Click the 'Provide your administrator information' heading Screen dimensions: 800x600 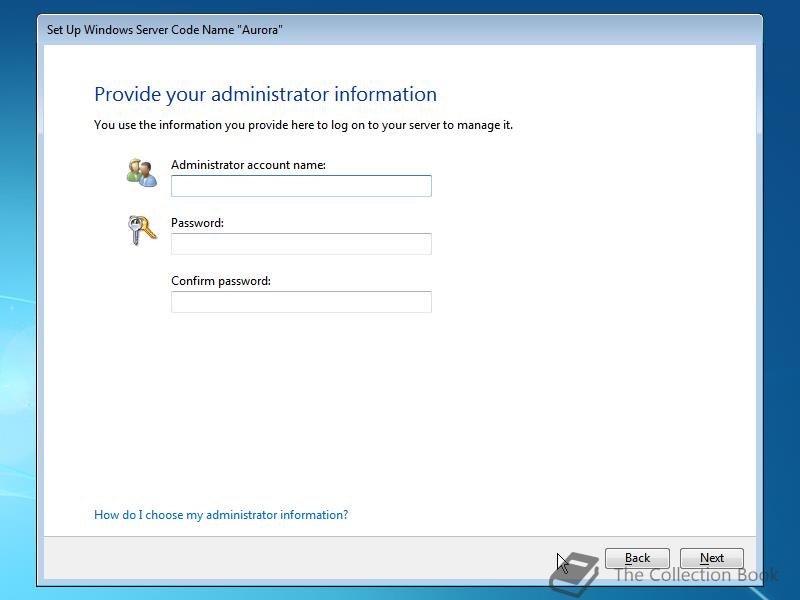pyautogui.click(x=265, y=94)
